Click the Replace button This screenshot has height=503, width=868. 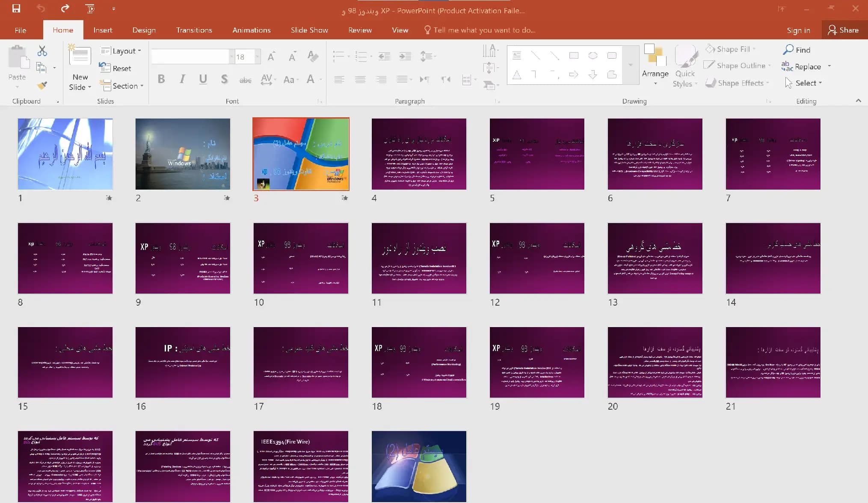[x=801, y=66]
